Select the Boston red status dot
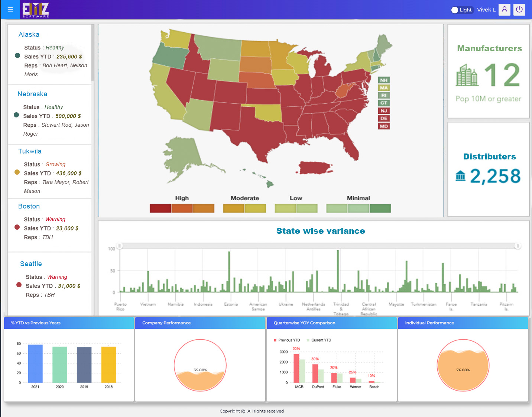Viewport: 532px width, 417px height. pyautogui.click(x=17, y=227)
